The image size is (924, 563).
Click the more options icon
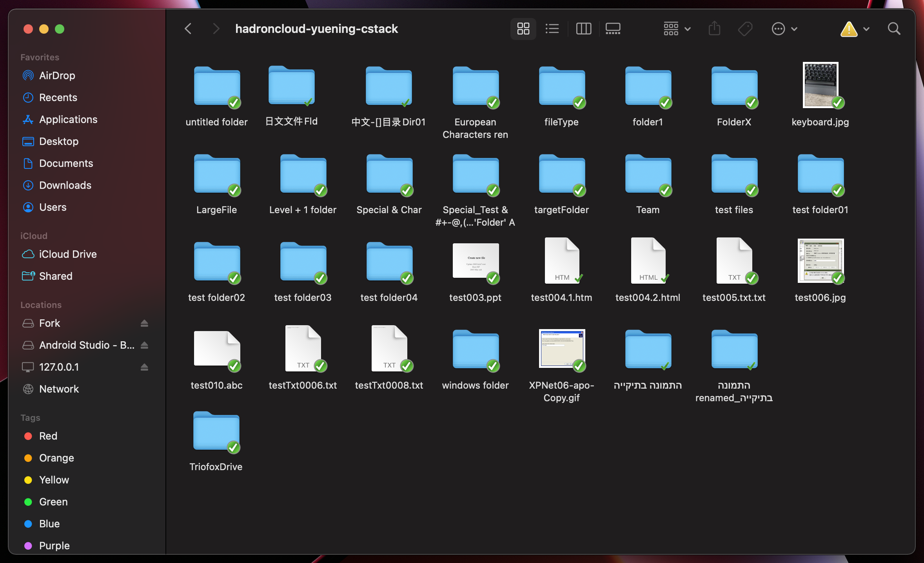(779, 28)
